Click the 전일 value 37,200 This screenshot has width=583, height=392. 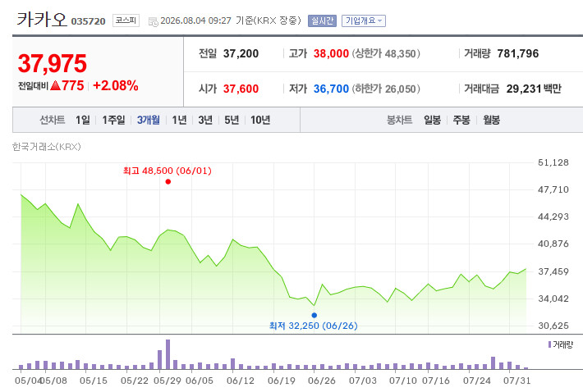point(241,53)
